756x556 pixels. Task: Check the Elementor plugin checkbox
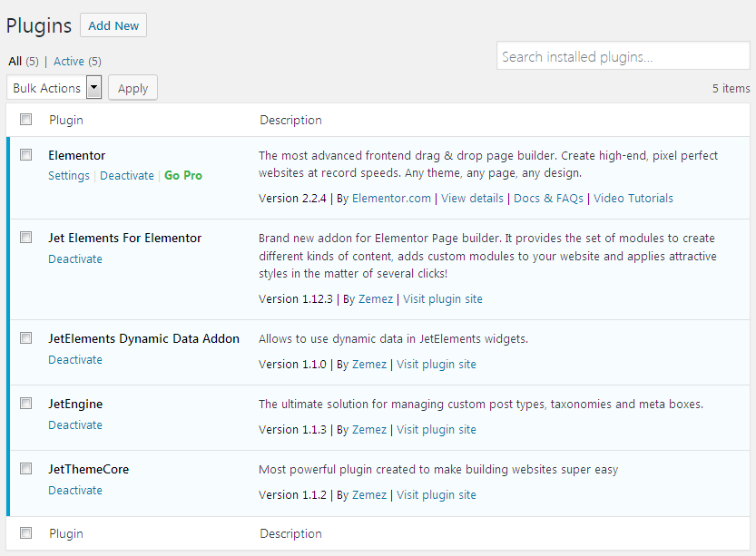click(x=25, y=154)
